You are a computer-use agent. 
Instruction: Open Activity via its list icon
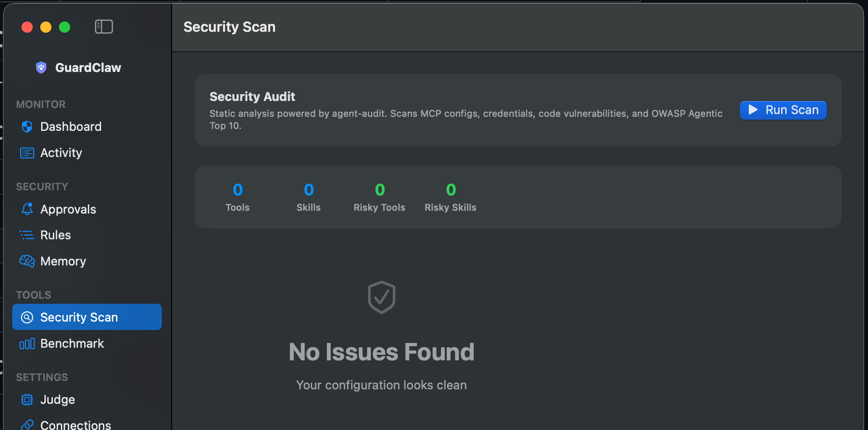[27, 152]
